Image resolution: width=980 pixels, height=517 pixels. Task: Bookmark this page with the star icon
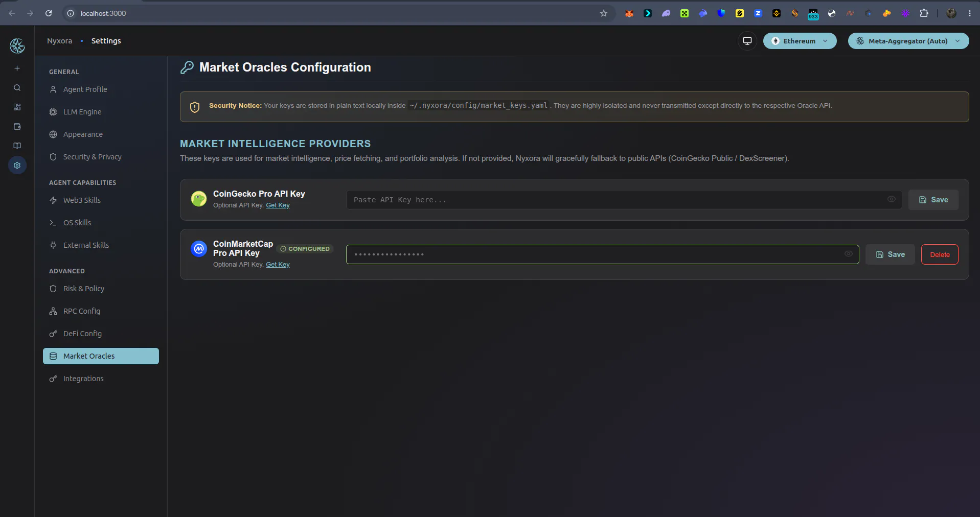click(604, 13)
